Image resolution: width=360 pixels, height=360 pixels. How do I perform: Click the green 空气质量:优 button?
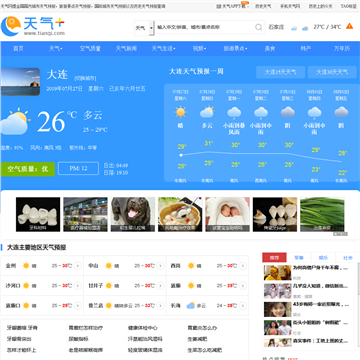[x=28, y=169]
